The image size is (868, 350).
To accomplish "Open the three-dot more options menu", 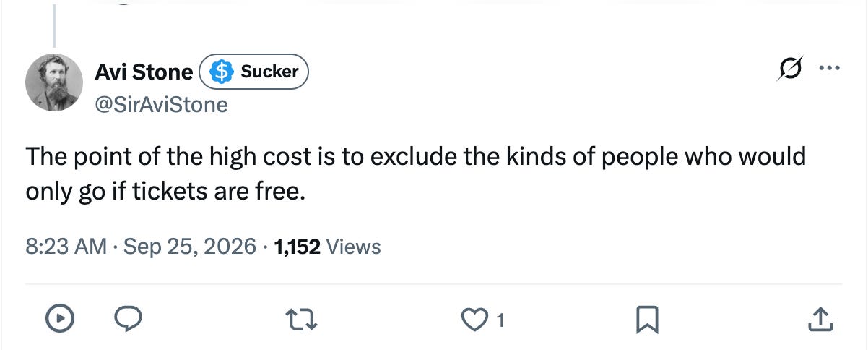I will [827, 70].
